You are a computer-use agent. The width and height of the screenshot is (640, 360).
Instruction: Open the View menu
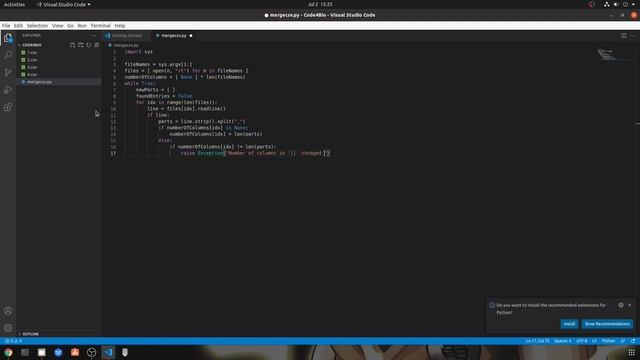[x=58, y=25]
